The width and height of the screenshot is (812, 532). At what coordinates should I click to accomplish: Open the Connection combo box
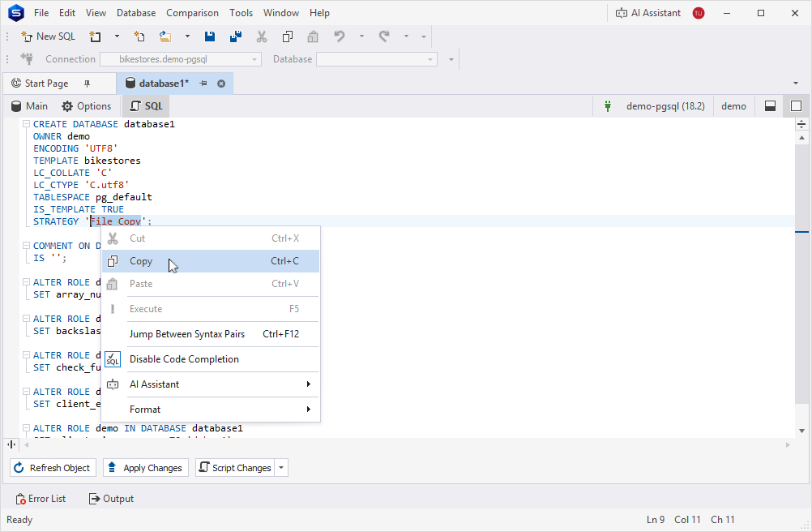pyautogui.click(x=181, y=59)
